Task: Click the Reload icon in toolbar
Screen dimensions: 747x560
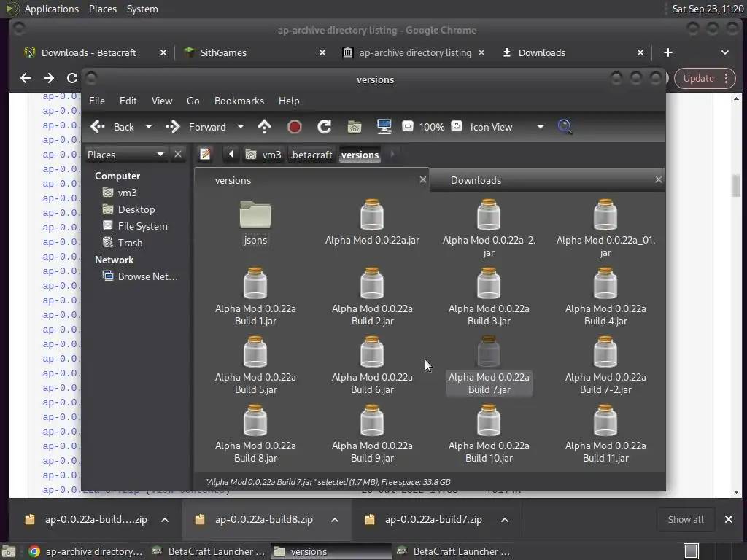Action: click(x=325, y=127)
